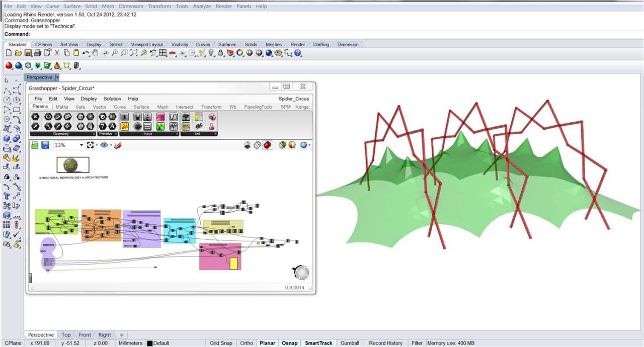Click the Print icon in Rhino toolbar
The height and width of the screenshot is (347, 644).
(38, 53)
